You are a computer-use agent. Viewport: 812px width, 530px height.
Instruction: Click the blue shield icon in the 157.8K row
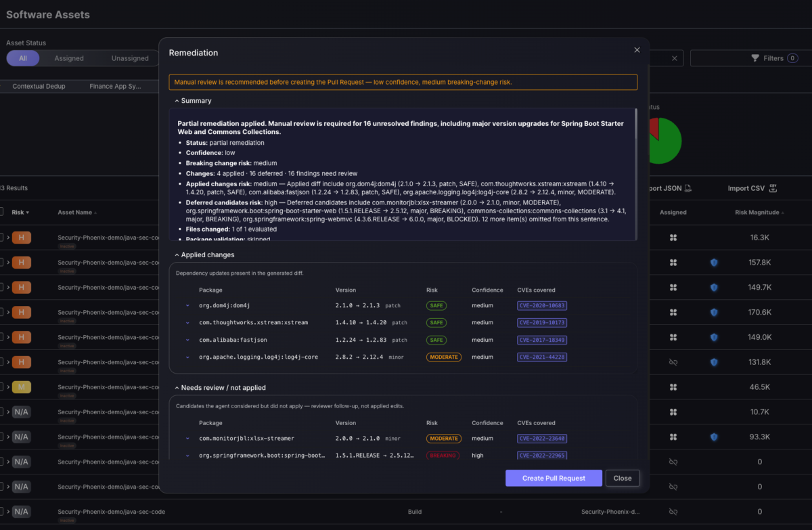pyautogui.click(x=714, y=263)
